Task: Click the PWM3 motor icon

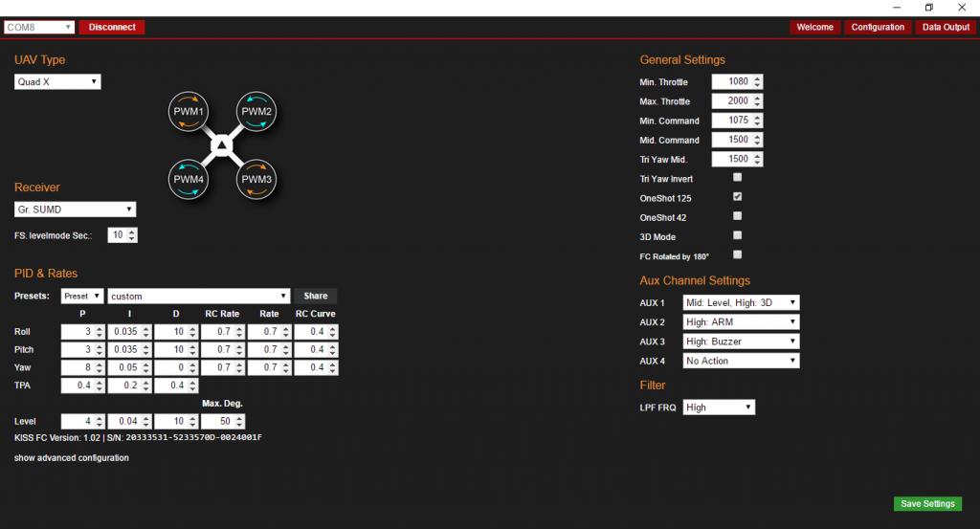Action: pos(256,179)
